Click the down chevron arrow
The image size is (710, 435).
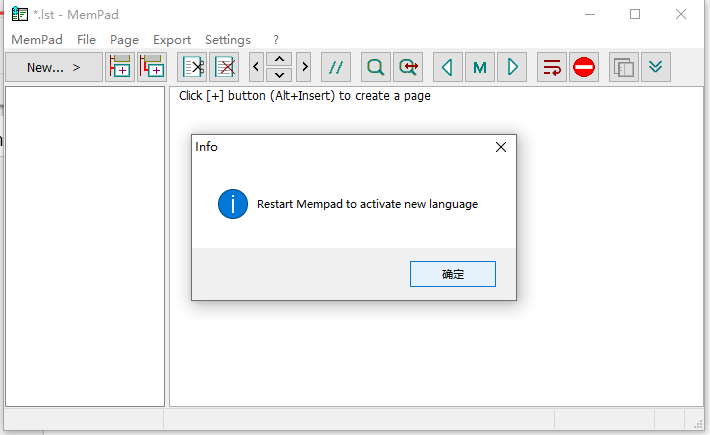coord(279,75)
